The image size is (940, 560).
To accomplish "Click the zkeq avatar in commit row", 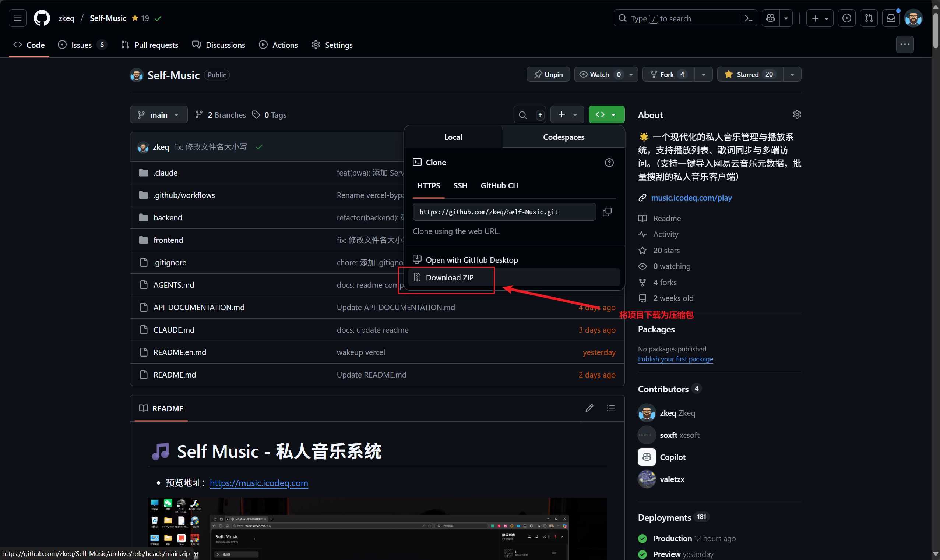I will click(143, 147).
